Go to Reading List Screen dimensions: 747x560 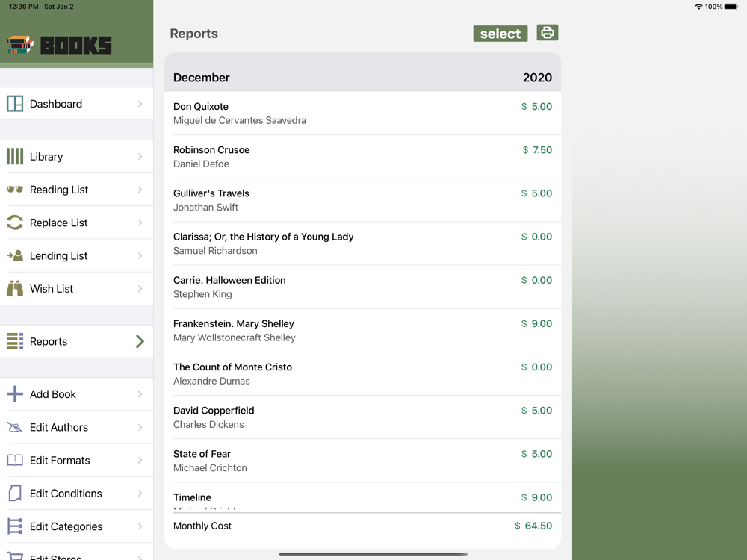(x=77, y=190)
